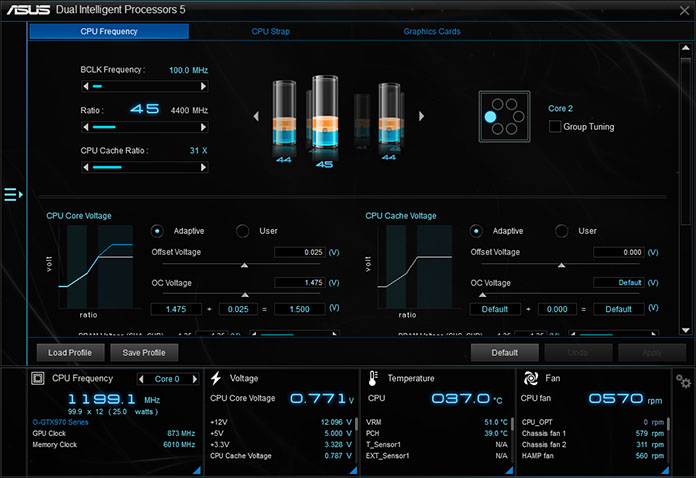Select the highlighted Core 2 circle in core selector
696x478 pixels.
click(x=490, y=117)
